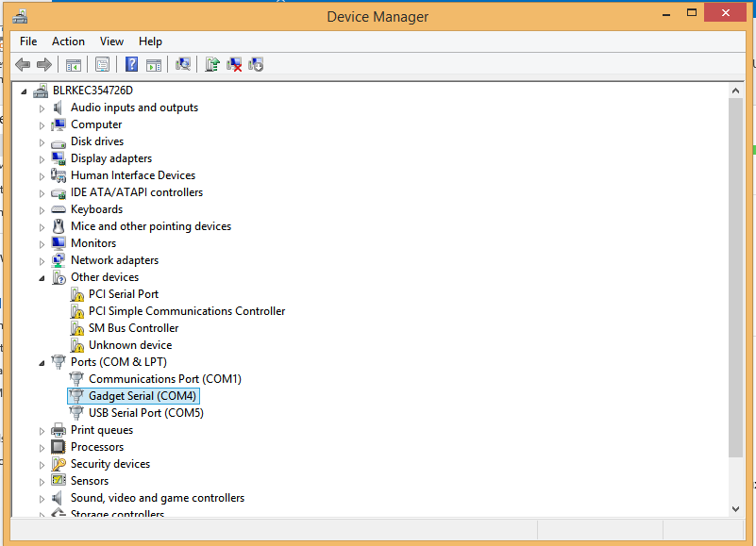Select USB Serial Port (COM5)
756x546 pixels.
[x=146, y=413]
